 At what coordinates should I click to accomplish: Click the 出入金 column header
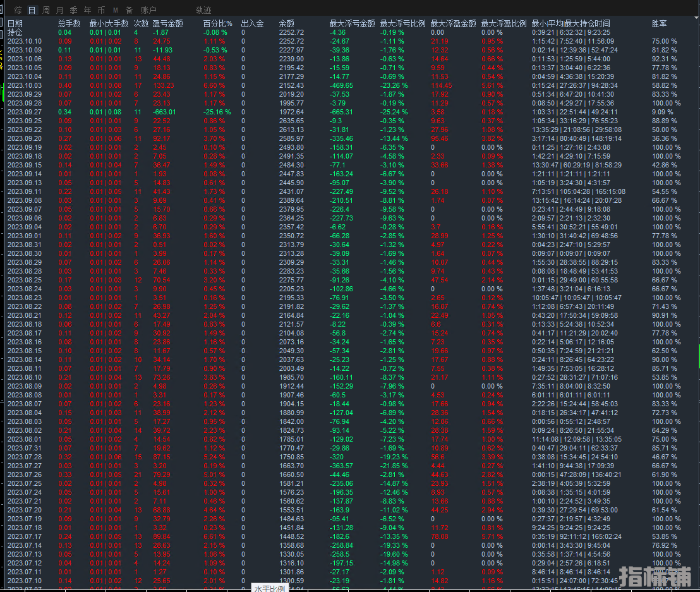point(252,23)
